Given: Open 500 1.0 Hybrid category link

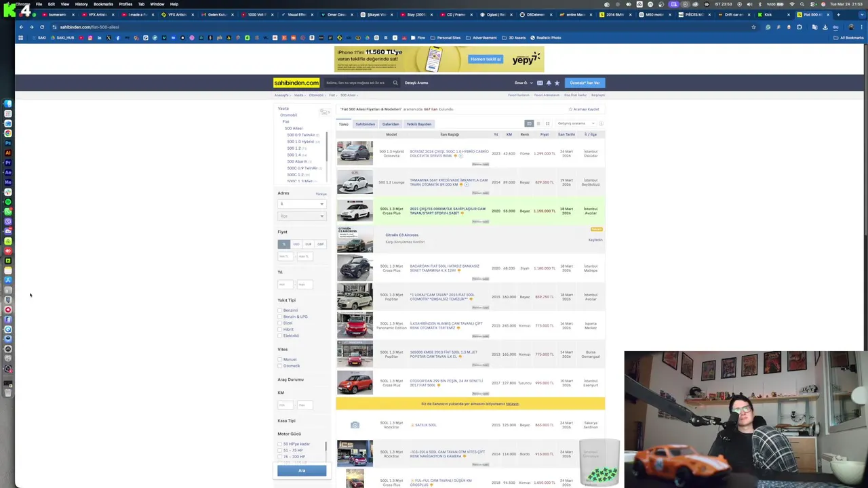Looking at the screenshot, I should click(300, 142).
